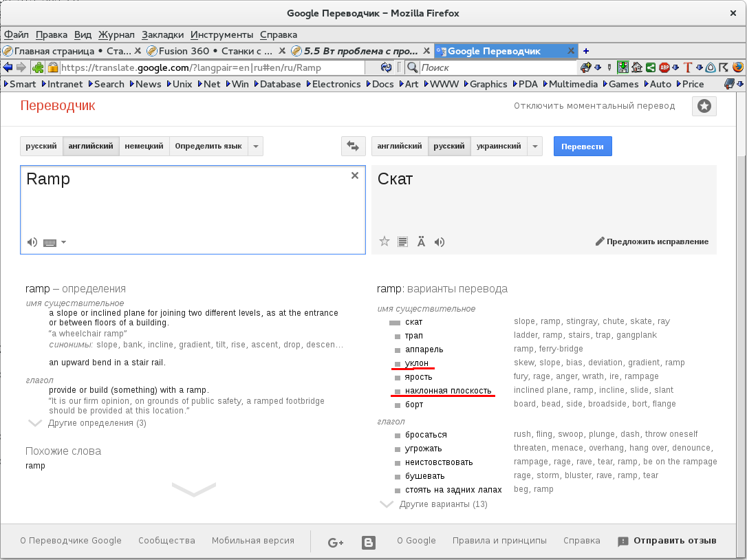
Task: Clear the source text with X
Action: (354, 175)
